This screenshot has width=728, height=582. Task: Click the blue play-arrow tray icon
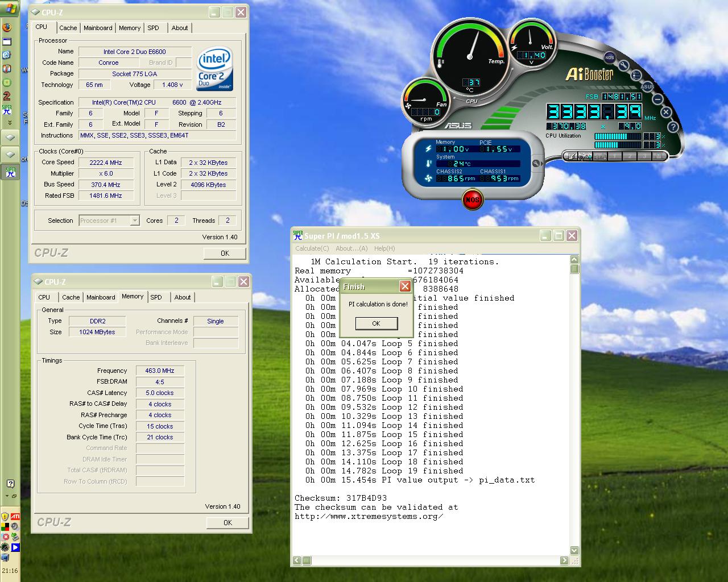pyautogui.click(x=15, y=547)
